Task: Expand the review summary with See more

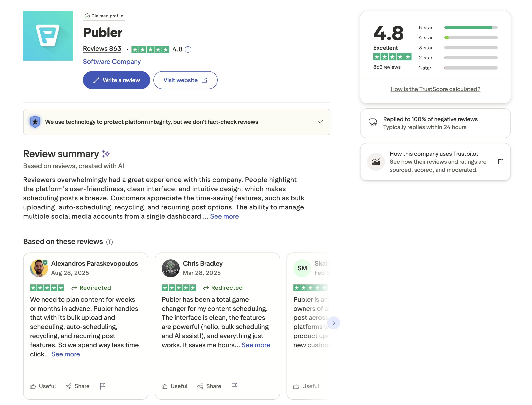Action: [x=224, y=216]
